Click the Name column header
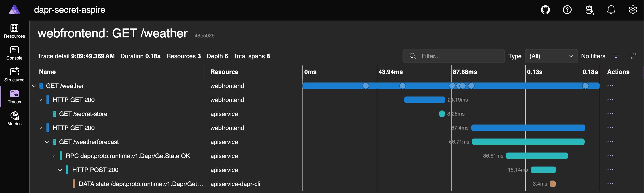The image size is (644, 193). pos(47,72)
